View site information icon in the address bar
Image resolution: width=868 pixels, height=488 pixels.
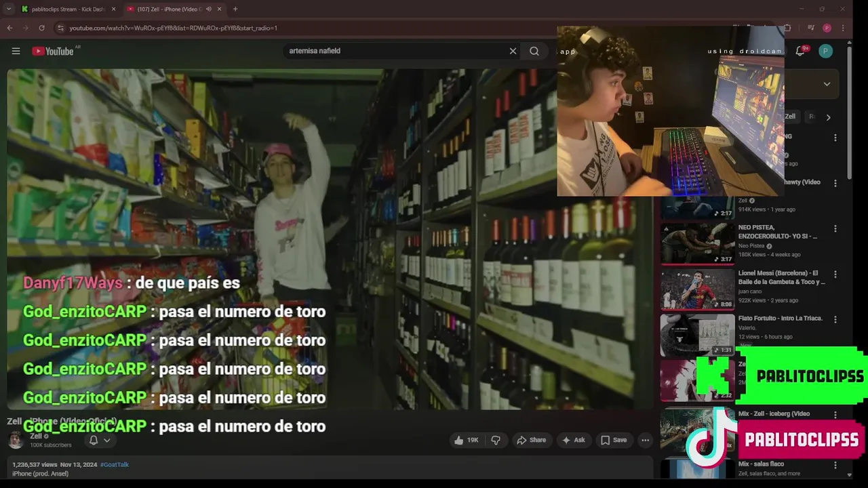(60, 28)
